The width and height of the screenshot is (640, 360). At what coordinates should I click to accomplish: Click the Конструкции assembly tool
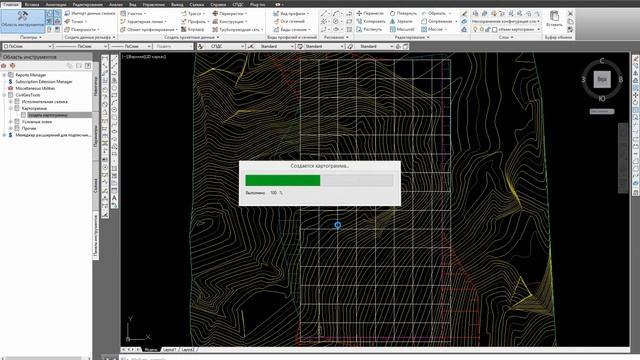click(x=230, y=21)
